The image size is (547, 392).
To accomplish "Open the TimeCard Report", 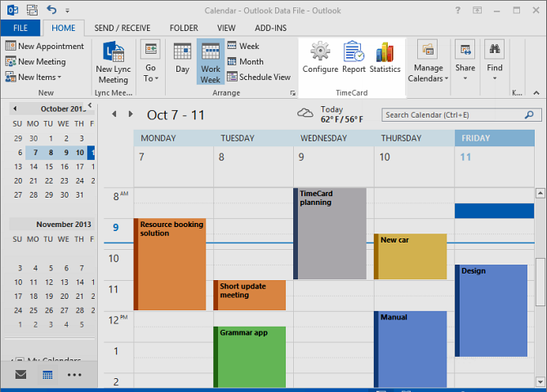I will click(x=354, y=57).
